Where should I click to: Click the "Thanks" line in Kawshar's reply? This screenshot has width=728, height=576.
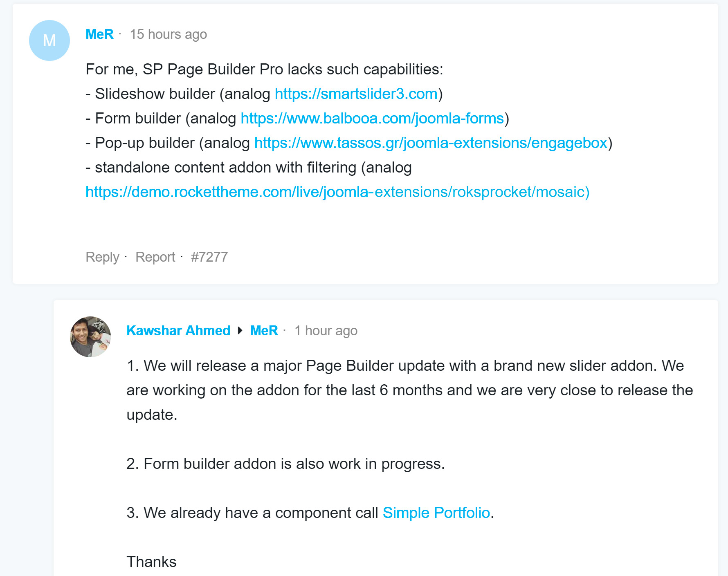[151, 562]
